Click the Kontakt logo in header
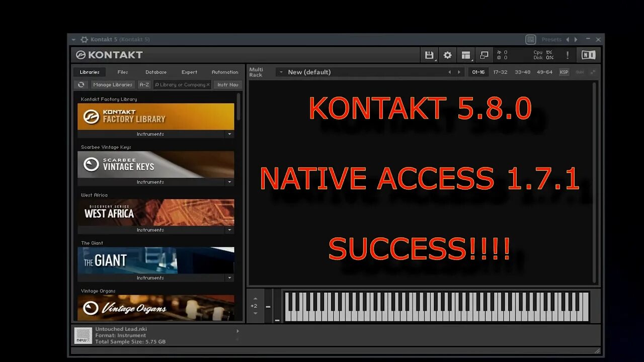Image resolution: width=644 pixels, height=362 pixels. (x=109, y=55)
